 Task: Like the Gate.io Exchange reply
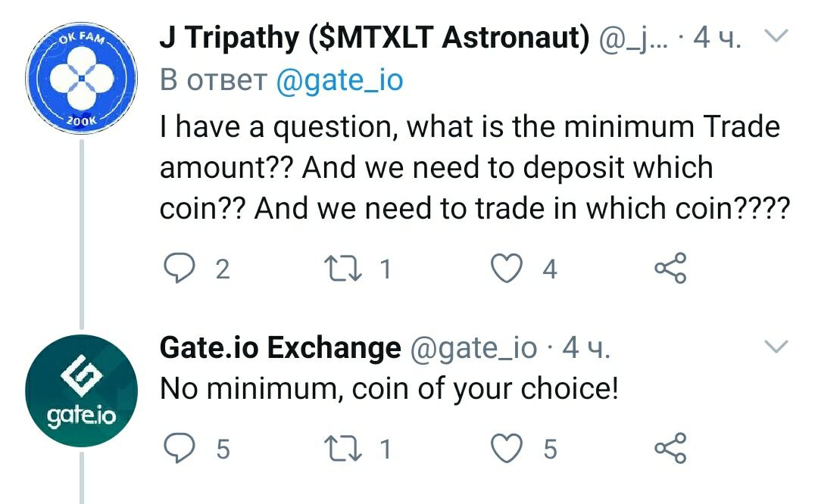pos(507,448)
